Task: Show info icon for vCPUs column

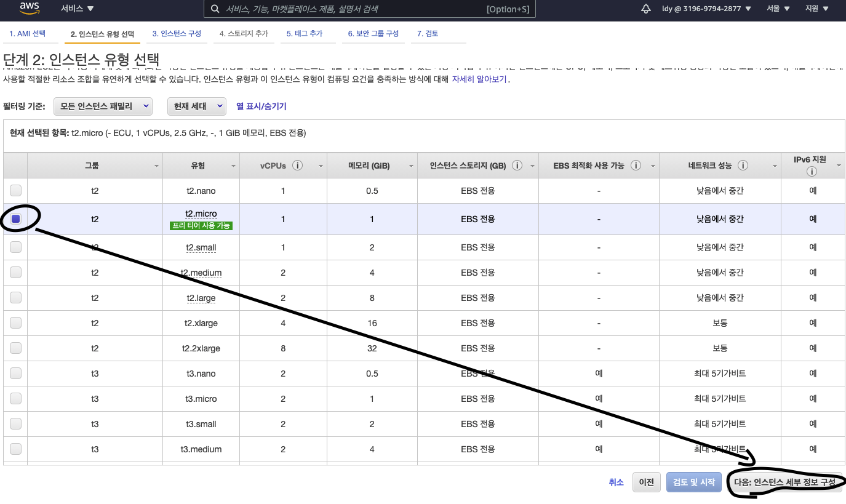Action: click(x=298, y=166)
